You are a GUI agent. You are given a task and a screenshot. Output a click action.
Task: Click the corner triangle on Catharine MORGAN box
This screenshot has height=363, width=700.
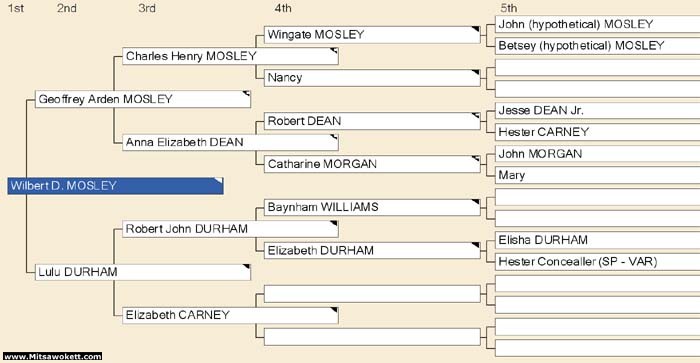(x=475, y=159)
